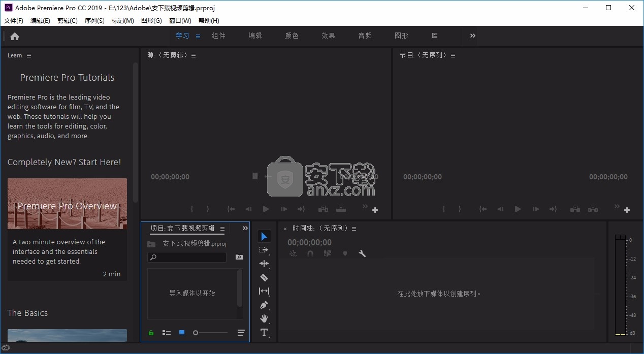
Task: Click the Drag Video Only icon in the Source monitor
Action: [x=255, y=176]
